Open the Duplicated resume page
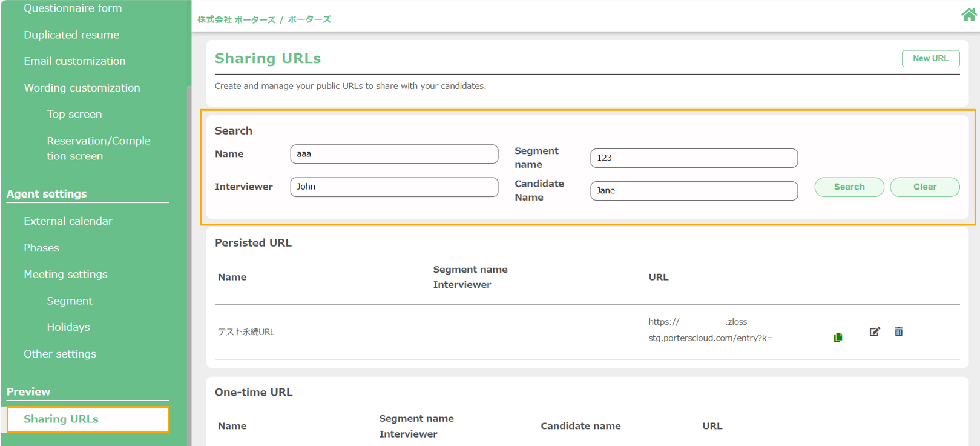Viewport: 980px width, 446px height. click(71, 35)
